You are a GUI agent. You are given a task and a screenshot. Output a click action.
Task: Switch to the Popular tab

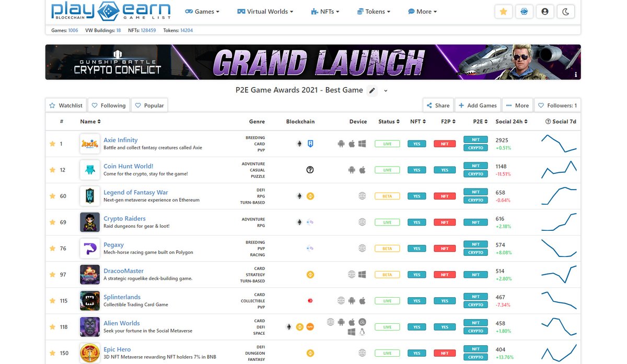[149, 105]
